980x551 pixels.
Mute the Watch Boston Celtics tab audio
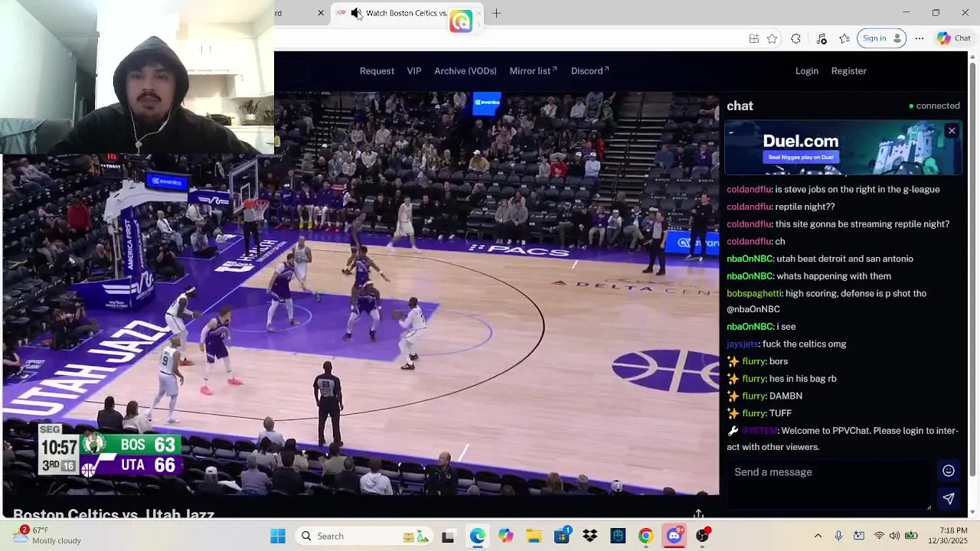(356, 13)
